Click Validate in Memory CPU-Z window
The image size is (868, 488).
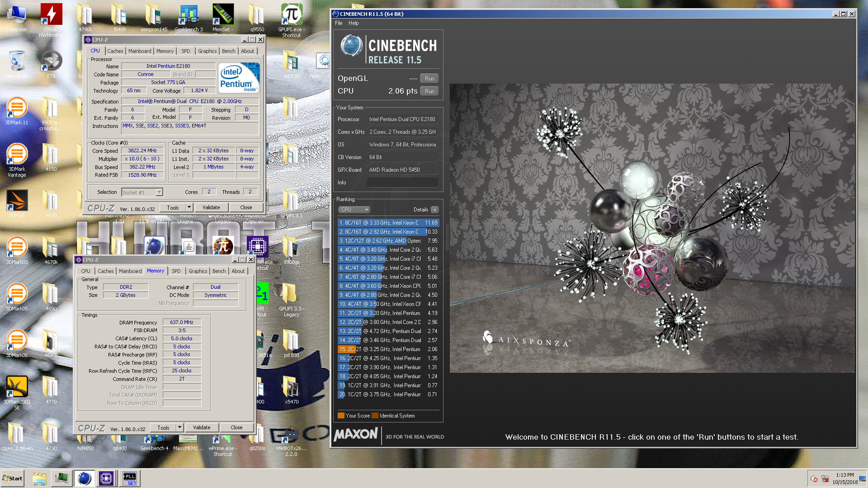click(202, 428)
